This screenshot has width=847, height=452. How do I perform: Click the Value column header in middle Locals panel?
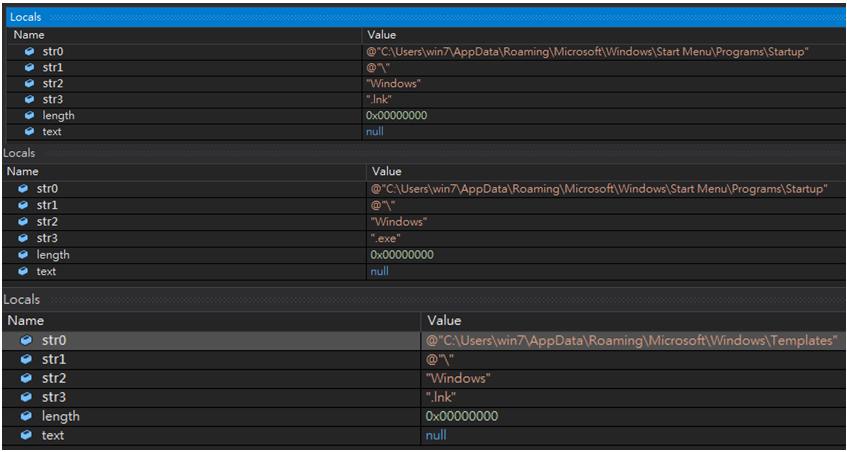pos(386,172)
